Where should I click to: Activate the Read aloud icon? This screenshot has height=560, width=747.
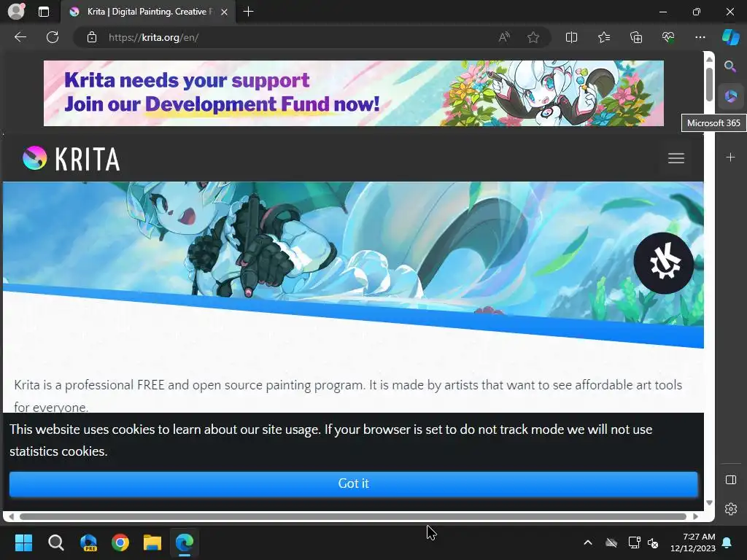click(x=504, y=37)
